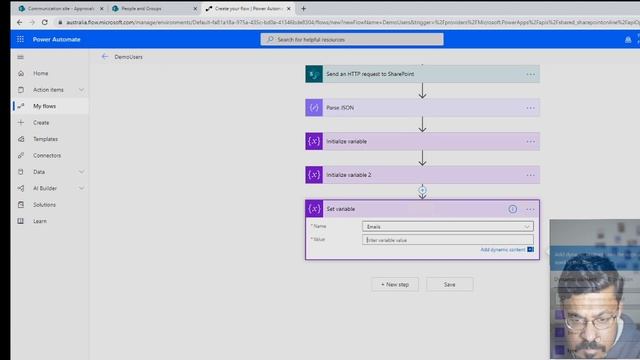Open Learn in sidebar
Screen dimensions: 640x360
[x=40, y=221]
